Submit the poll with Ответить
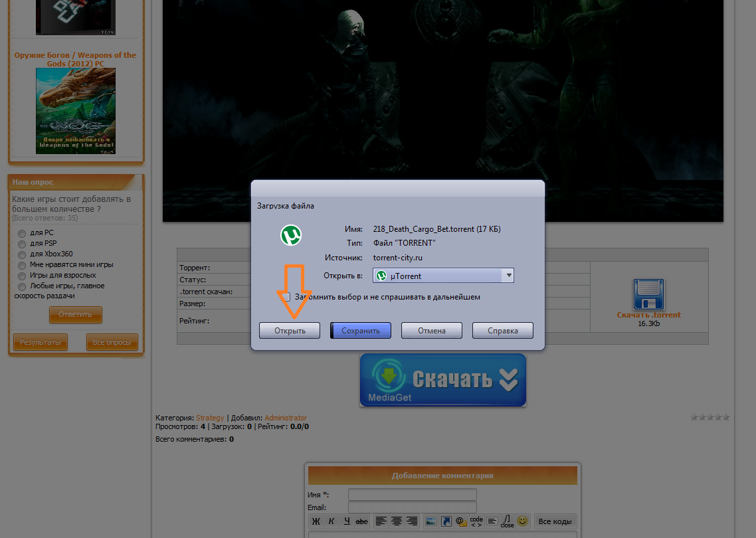Image resolution: width=756 pixels, height=538 pixels. tap(75, 314)
